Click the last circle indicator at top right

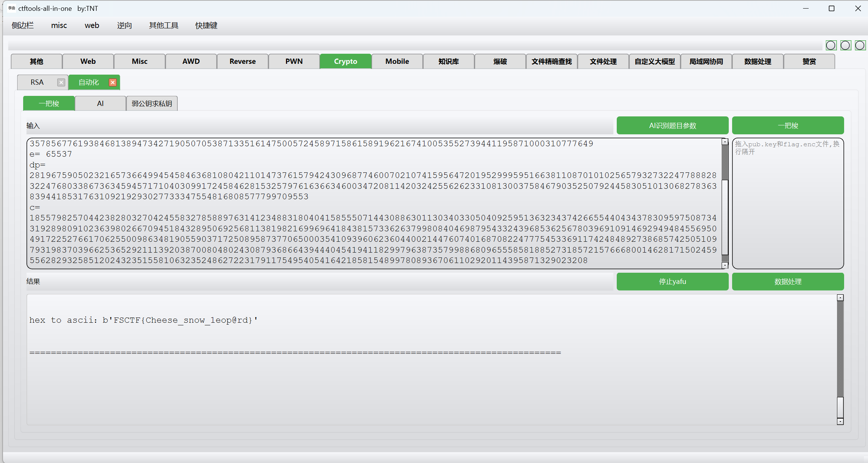[860, 46]
